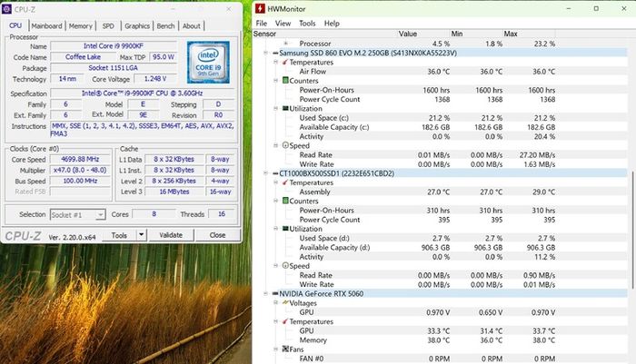636x364 pixels.
Task: Collapse Samsung SSD Counters group
Action: pyautogui.click(x=276, y=80)
